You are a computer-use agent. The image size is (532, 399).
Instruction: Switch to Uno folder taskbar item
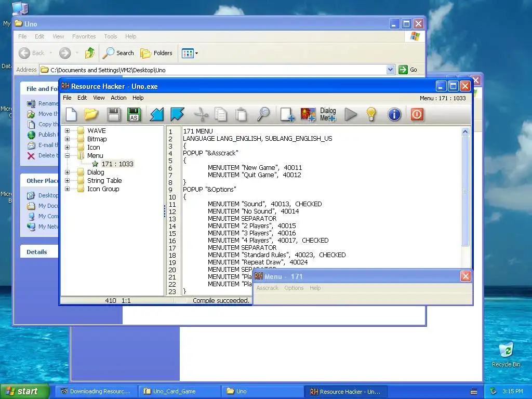point(262,391)
